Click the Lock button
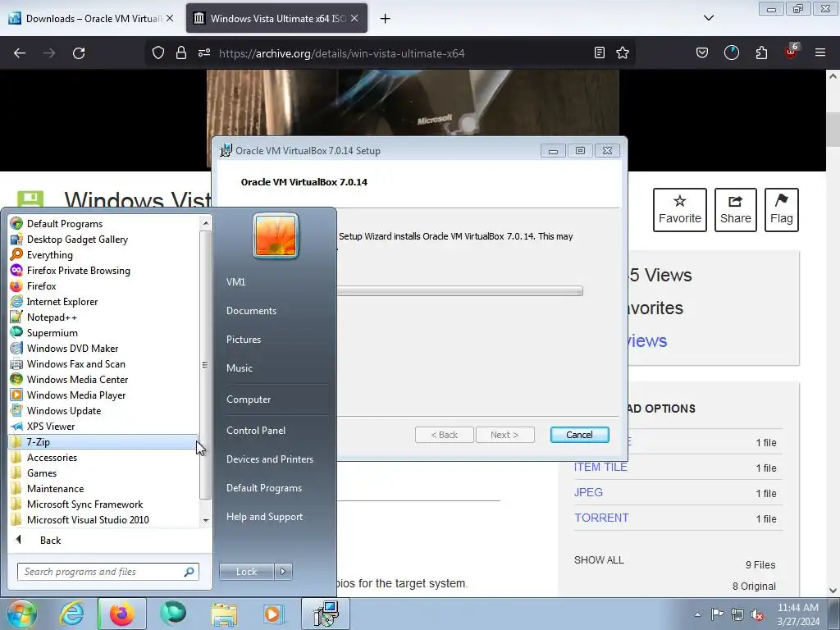This screenshot has height=630, width=840. click(246, 572)
